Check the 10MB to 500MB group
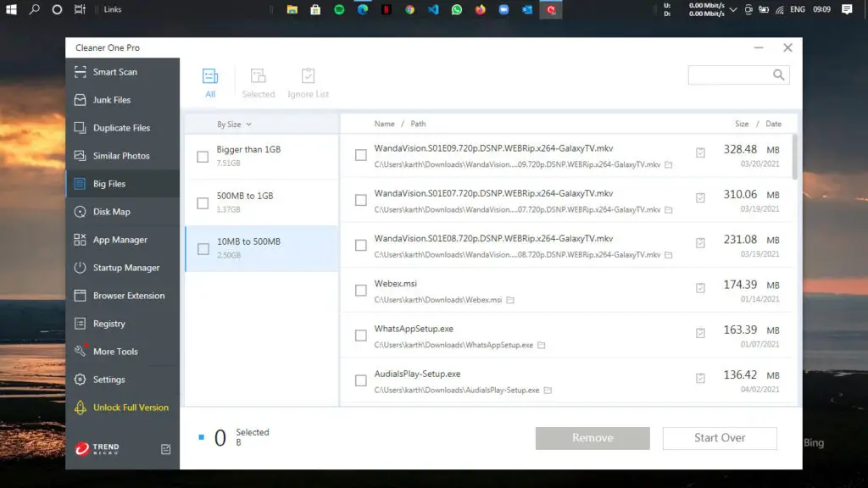This screenshot has width=868, height=488. 203,249
